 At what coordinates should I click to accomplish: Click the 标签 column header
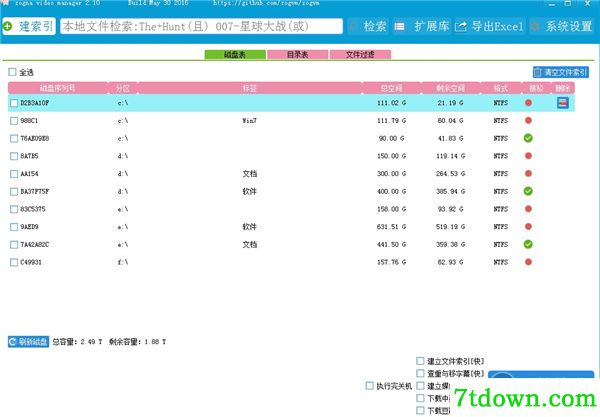tap(249, 88)
